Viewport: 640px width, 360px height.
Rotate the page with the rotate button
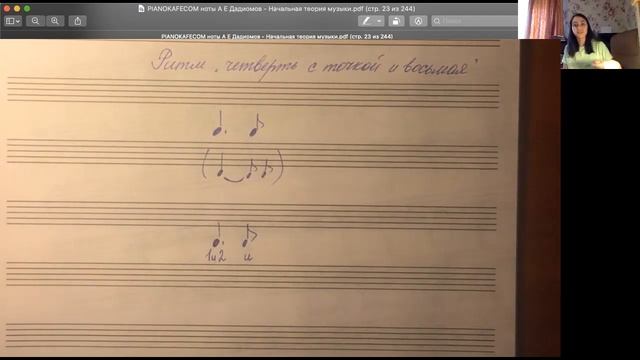396,21
